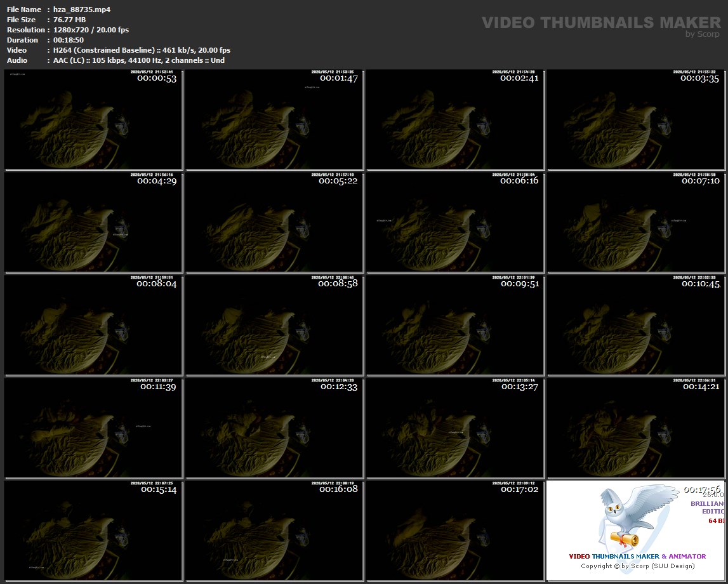Image resolution: width=728 pixels, height=584 pixels.
Task: Pick the 00:09:51 video frame
Action: [456, 326]
